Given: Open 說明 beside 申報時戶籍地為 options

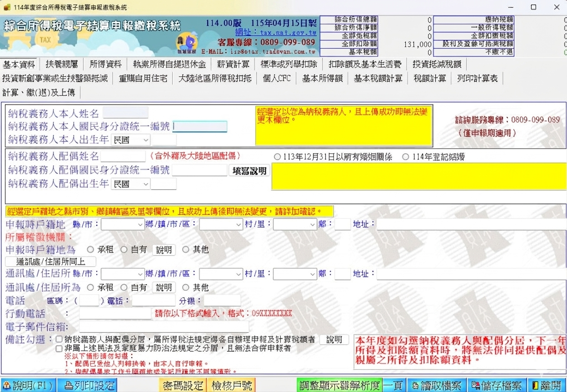Looking at the screenshot, I should [164, 250].
